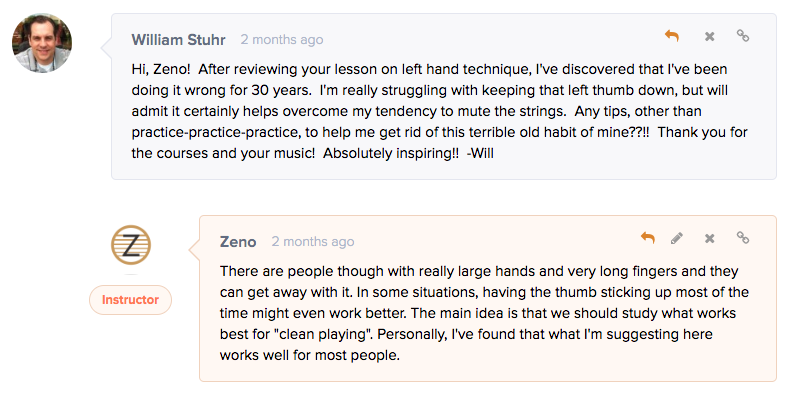Click the chain link icon on Zeno's comment
Screen dimensions: 787x394
[x=743, y=237]
